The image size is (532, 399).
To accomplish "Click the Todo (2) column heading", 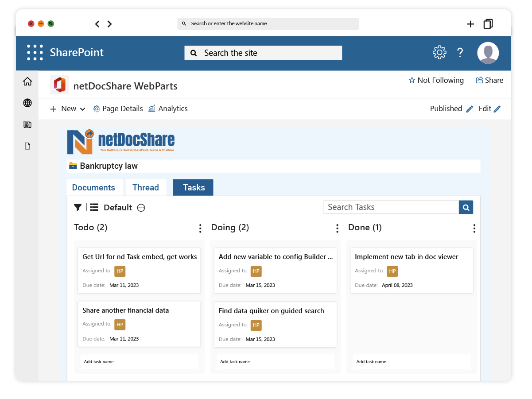I will (x=90, y=228).
